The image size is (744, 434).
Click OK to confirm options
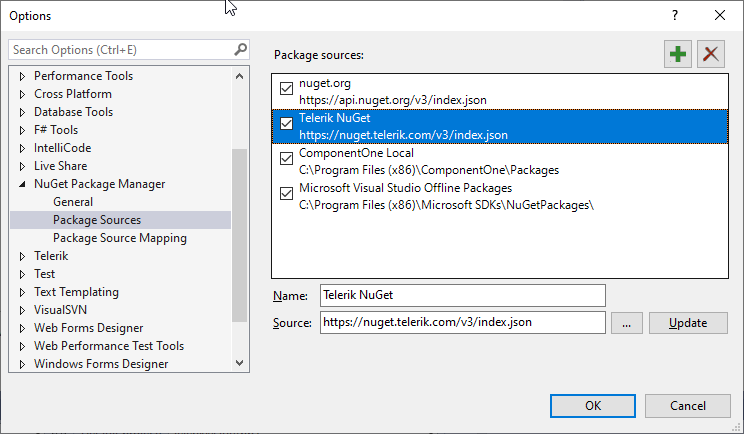pos(592,405)
